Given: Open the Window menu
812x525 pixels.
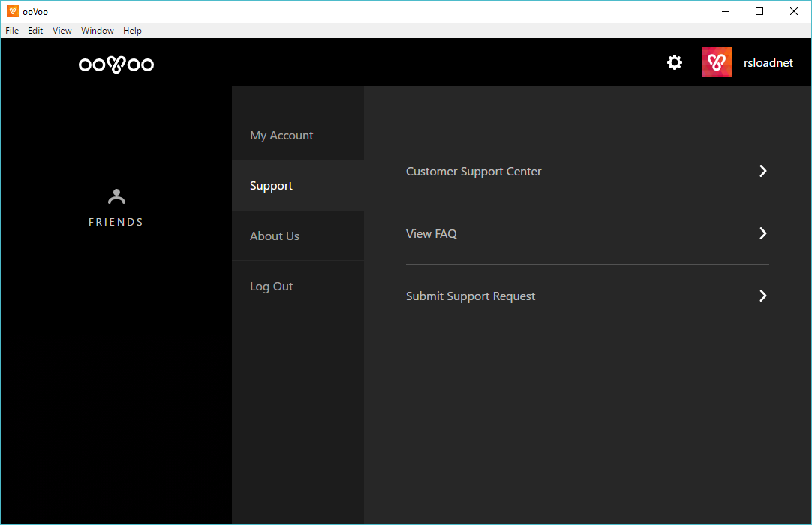Looking at the screenshot, I should click(98, 31).
